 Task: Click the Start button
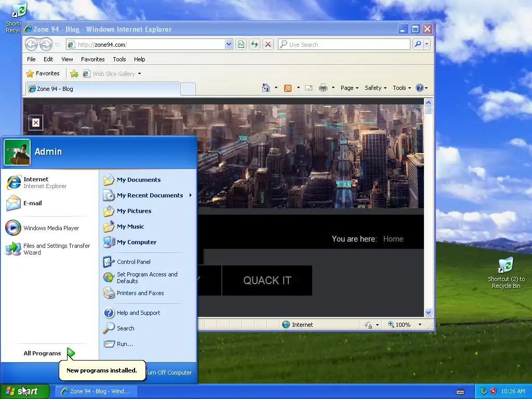[25, 391]
